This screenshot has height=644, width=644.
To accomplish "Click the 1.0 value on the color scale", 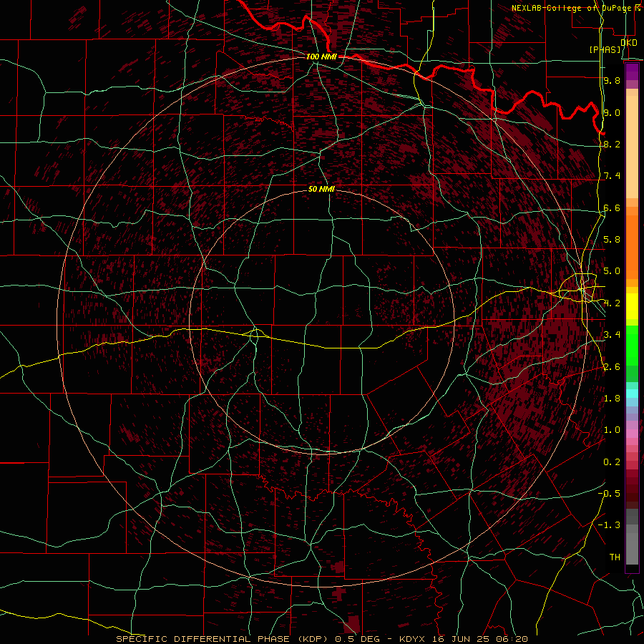I will pyautogui.click(x=612, y=430).
